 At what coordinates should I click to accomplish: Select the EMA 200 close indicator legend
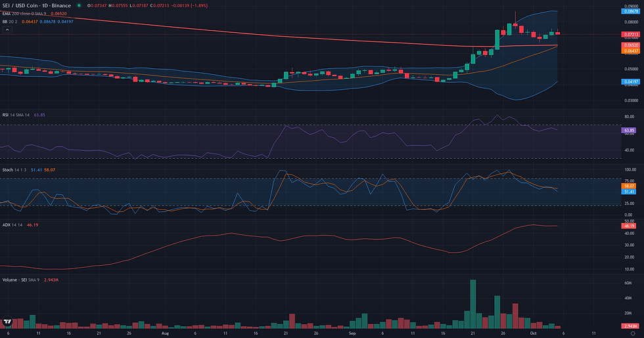coord(26,14)
